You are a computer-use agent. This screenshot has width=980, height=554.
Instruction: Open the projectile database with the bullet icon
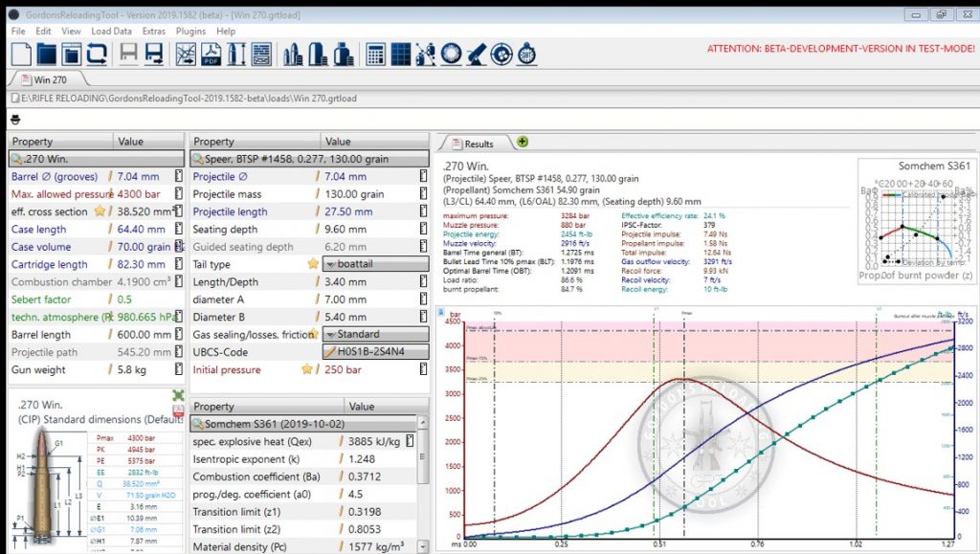pos(318,55)
